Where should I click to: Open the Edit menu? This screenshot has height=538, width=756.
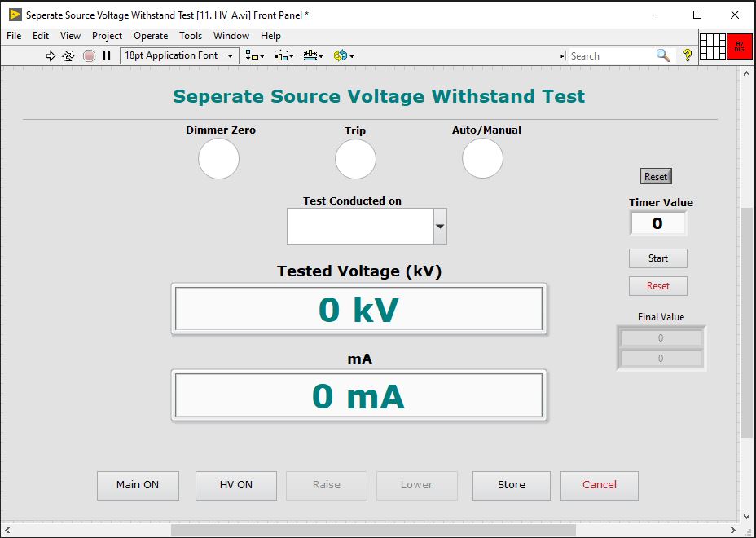(41, 36)
